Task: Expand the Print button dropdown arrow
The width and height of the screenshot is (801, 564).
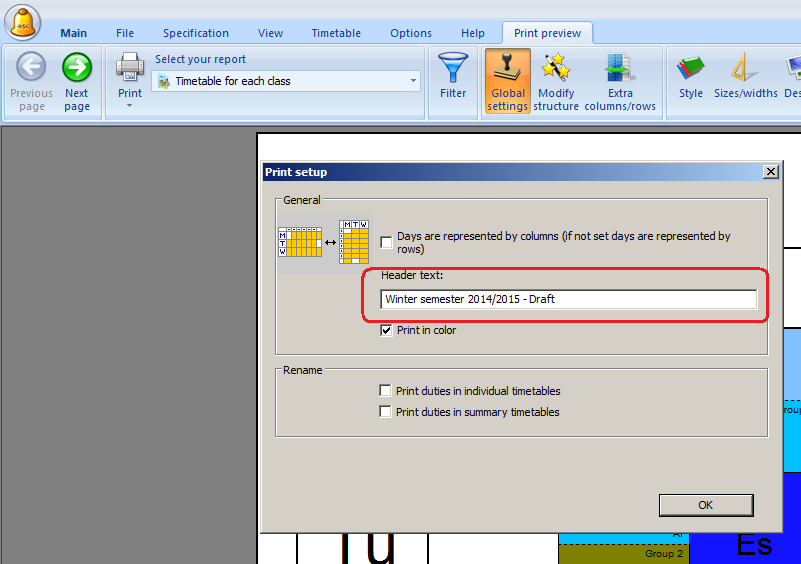Action: [x=130, y=105]
